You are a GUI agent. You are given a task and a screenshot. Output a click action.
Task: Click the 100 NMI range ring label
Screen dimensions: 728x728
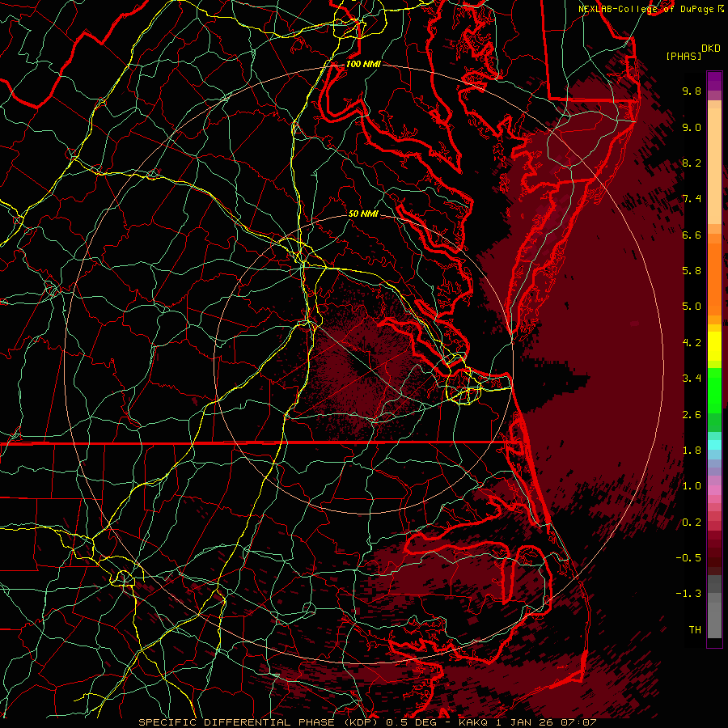click(363, 64)
